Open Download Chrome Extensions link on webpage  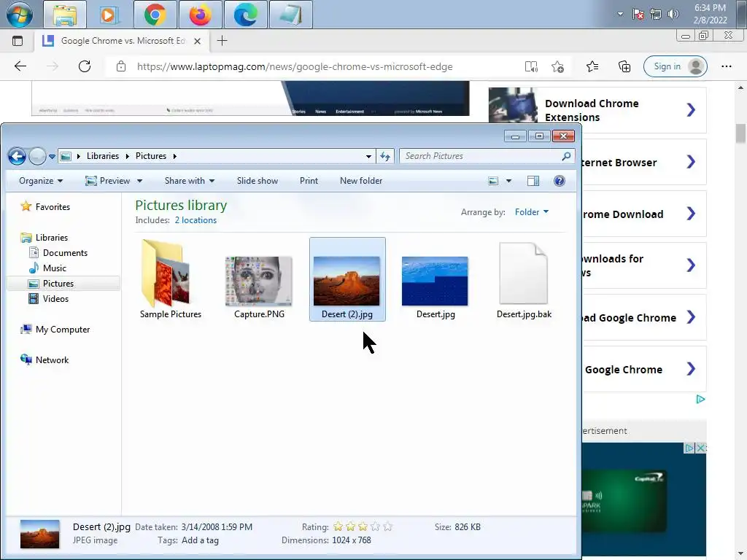click(597, 111)
